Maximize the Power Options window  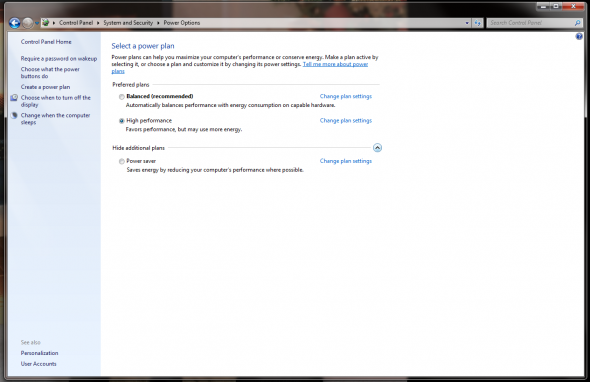coord(556,6)
